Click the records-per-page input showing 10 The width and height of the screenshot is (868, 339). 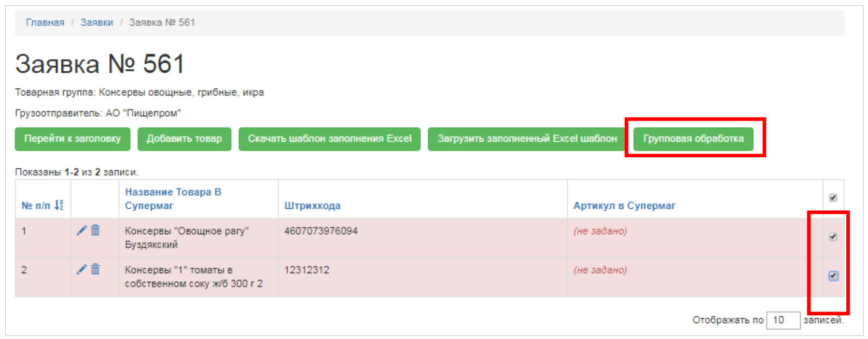783,320
